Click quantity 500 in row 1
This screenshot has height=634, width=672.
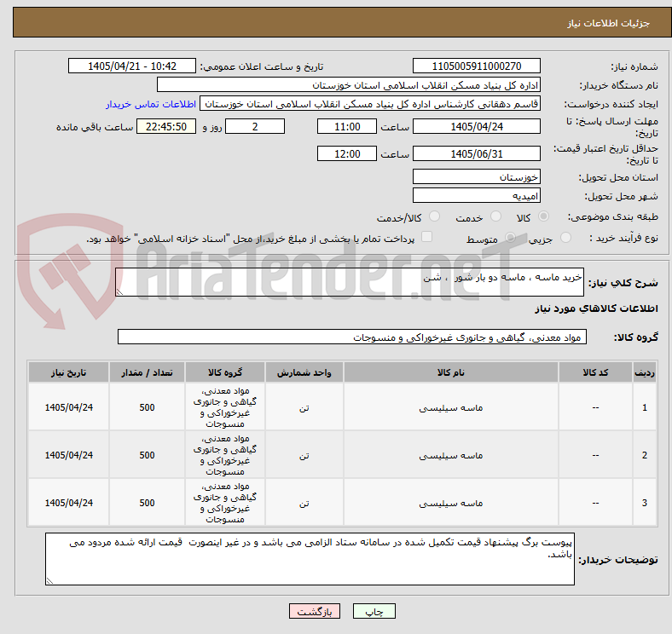pos(147,407)
